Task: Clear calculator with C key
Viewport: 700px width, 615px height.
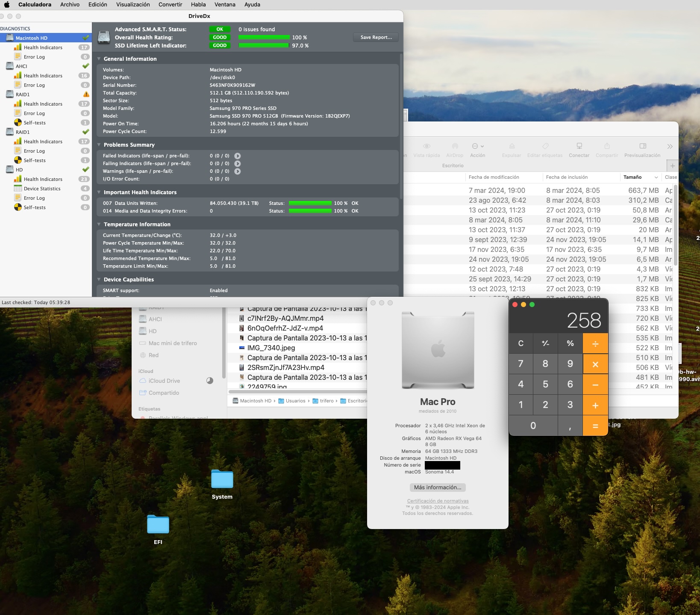Action: (x=521, y=343)
